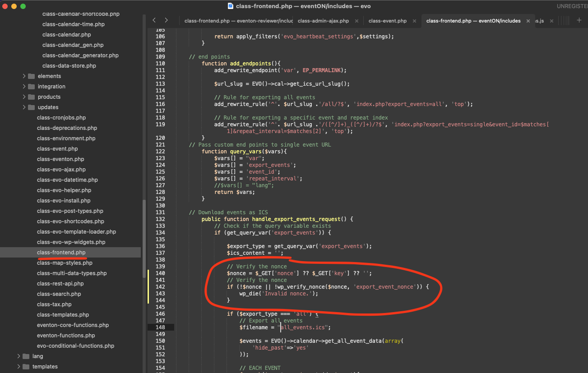
Task: Expand the elements folder
Action: click(24, 76)
